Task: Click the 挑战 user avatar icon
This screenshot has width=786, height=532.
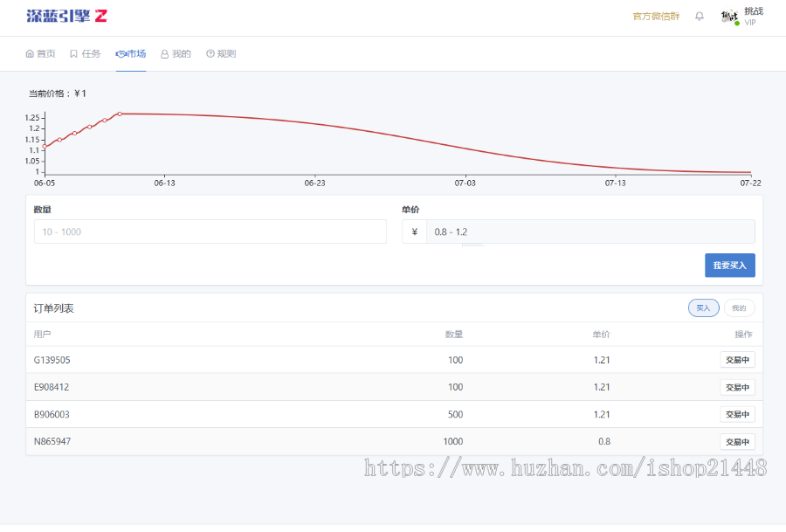Action: click(x=729, y=16)
